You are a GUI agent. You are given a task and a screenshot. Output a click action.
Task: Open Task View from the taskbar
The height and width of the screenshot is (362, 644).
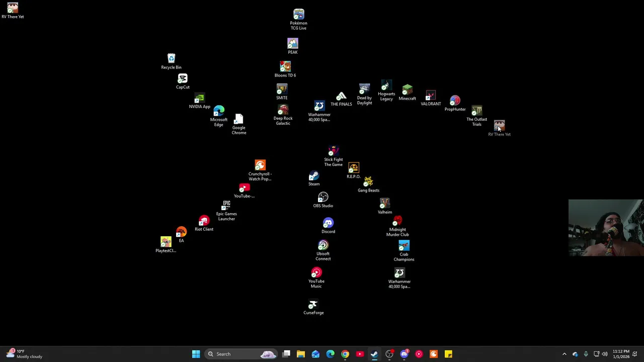click(286, 354)
